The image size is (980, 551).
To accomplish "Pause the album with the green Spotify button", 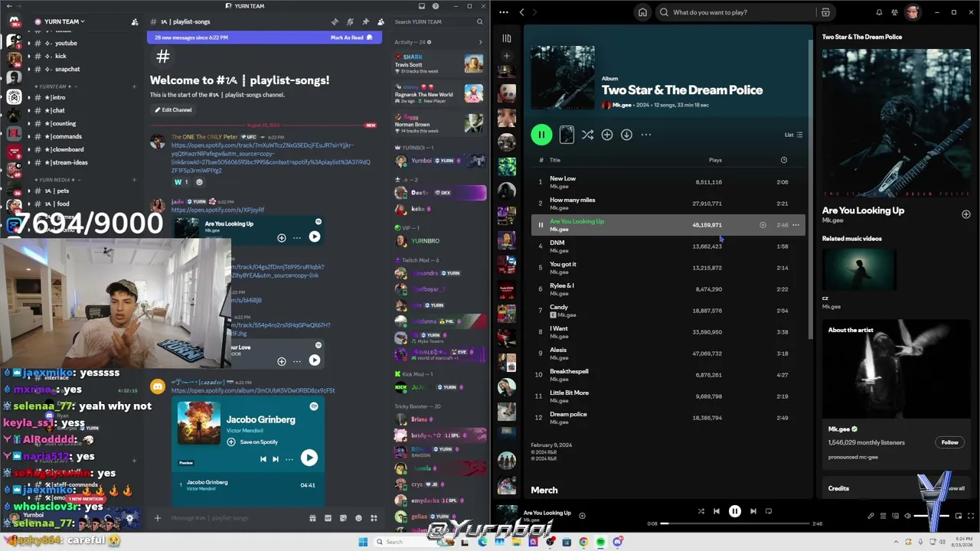I will point(541,135).
